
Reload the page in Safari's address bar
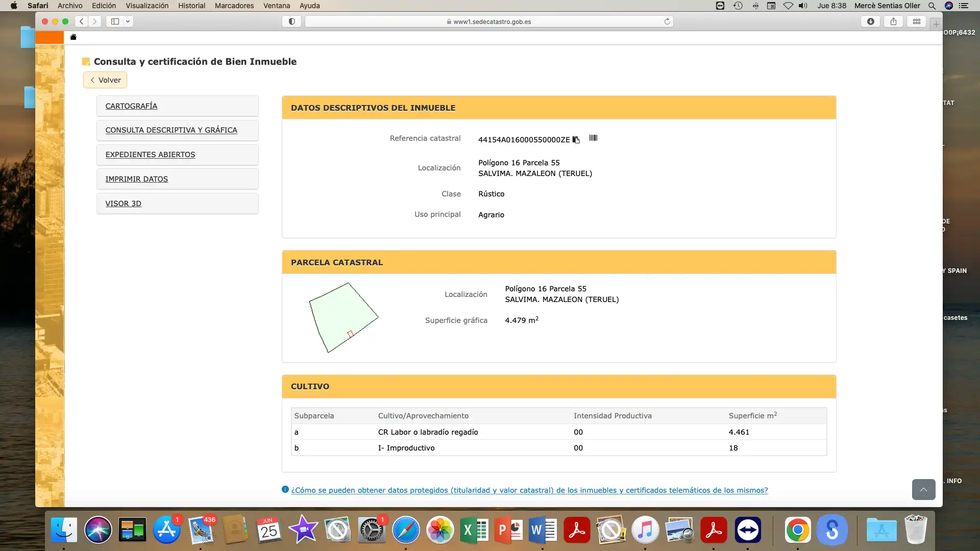pyautogui.click(x=667, y=21)
